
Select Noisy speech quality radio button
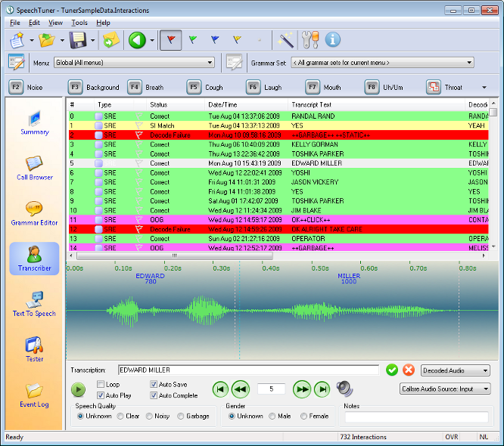click(149, 416)
